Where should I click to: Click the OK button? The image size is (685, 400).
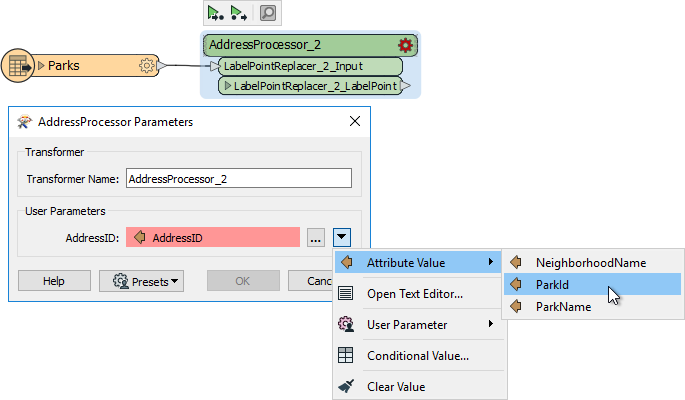(243, 281)
